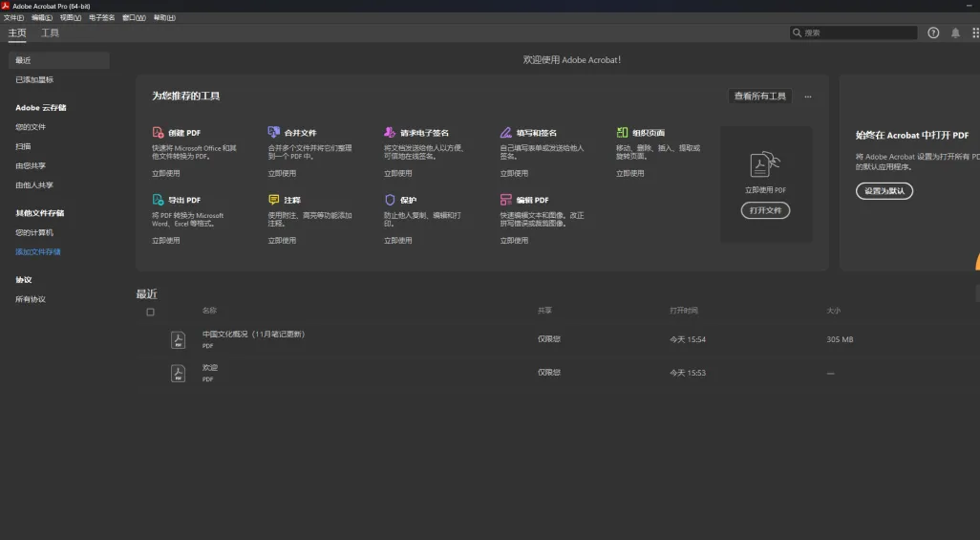The width and height of the screenshot is (980, 540).
Task: Open the 电子签名 menu
Action: [x=102, y=17]
